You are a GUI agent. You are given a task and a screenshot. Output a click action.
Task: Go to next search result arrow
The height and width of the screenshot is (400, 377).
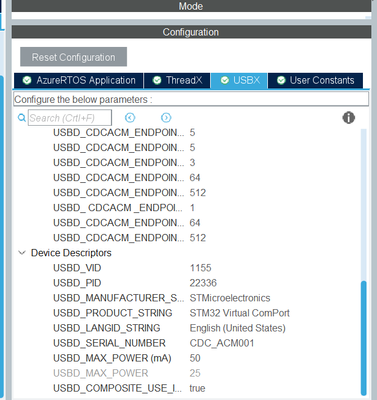pos(166,118)
